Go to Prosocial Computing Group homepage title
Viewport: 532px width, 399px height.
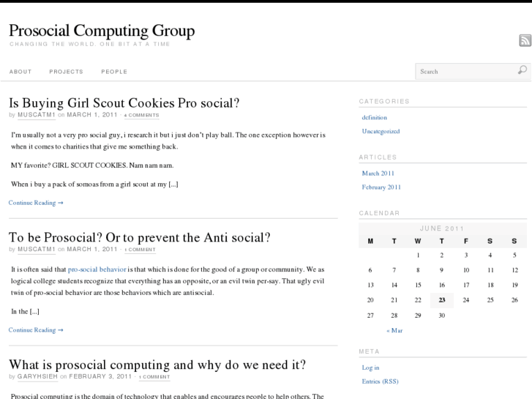(102, 31)
